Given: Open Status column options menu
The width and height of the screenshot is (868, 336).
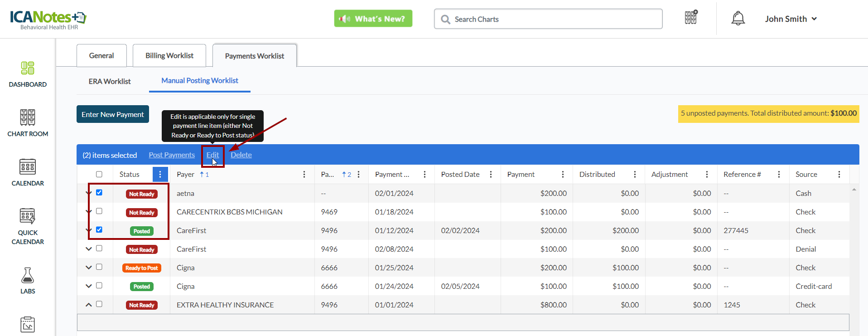Looking at the screenshot, I should [160, 175].
